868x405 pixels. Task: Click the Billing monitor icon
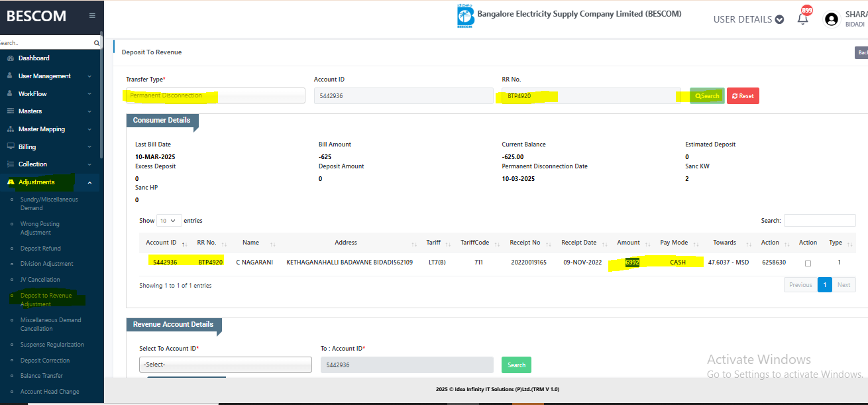click(11, 146)
